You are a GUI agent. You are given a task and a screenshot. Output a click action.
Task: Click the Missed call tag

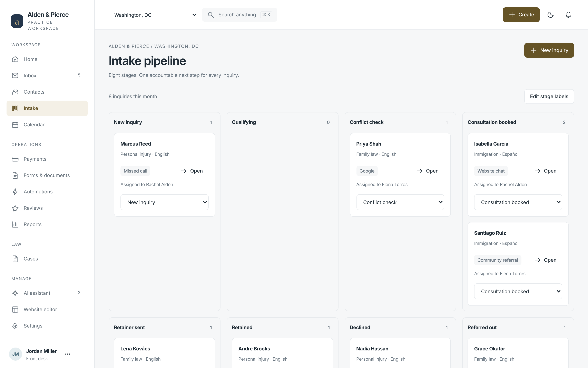[x=135, y=171]
